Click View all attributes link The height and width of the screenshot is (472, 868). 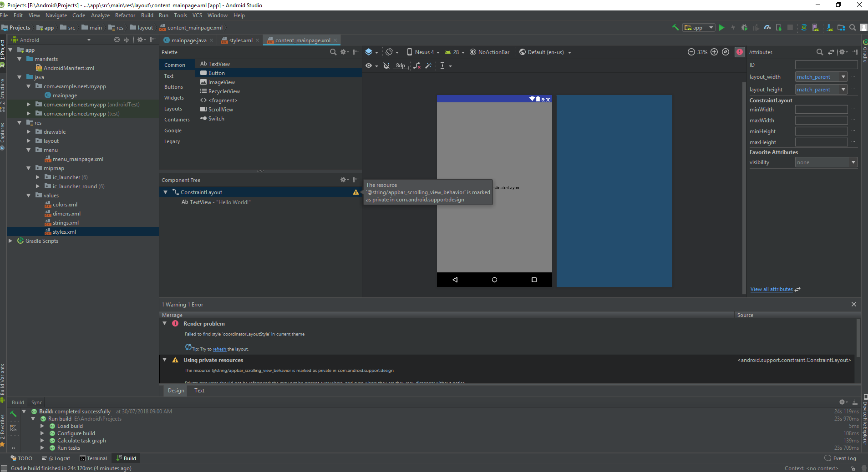click(x=772, y=289)
